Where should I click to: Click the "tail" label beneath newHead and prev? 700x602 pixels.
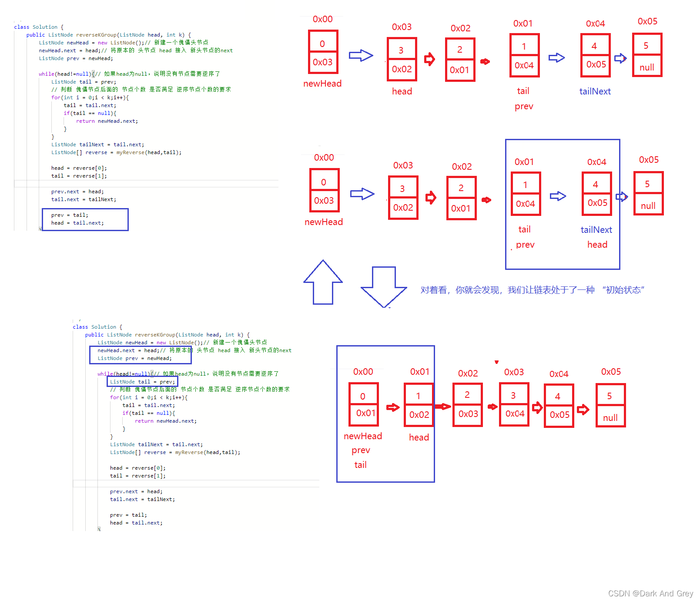pyautogui.click(x=360, y=465)
